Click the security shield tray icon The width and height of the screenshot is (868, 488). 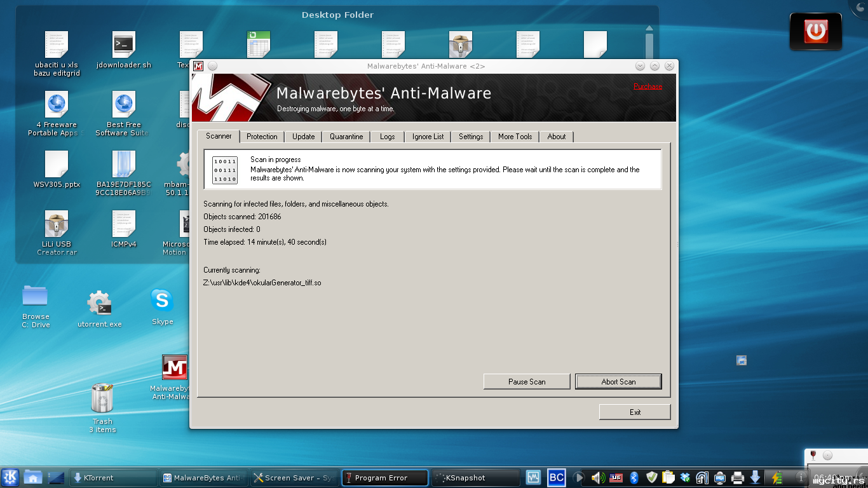(x=651, y=477)
